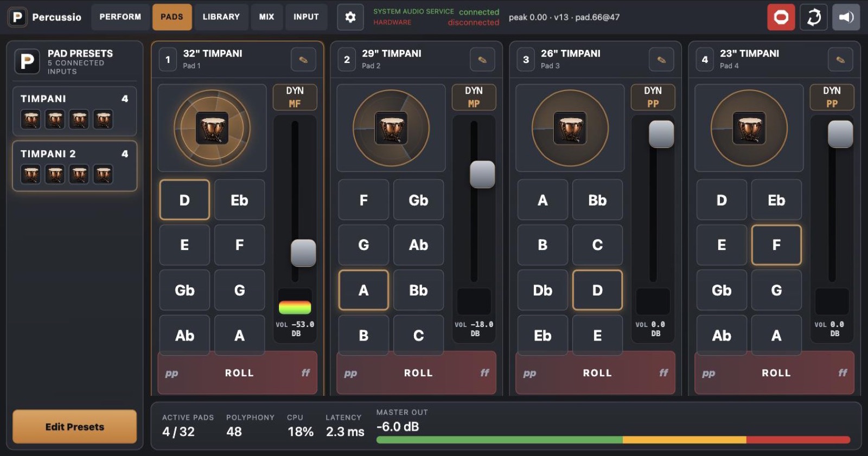The width and height of the screenshot is (868, 456).
Task: Select tuning note Ab on pad 4
Action: point(722,335)
